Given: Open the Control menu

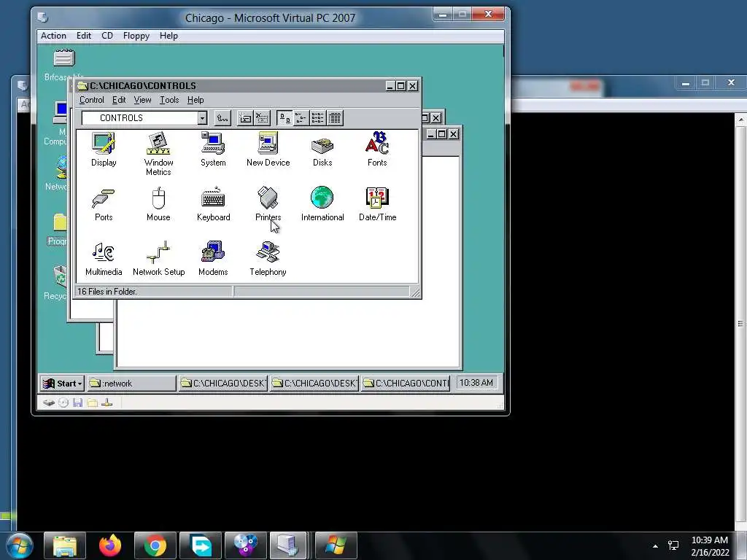Looking at the screenshot, I should [x=91, y=100].
